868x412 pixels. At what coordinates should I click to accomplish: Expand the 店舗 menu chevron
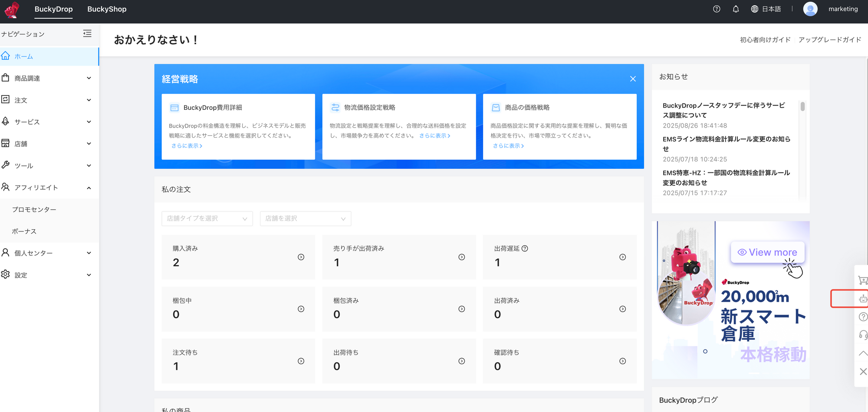89,144
